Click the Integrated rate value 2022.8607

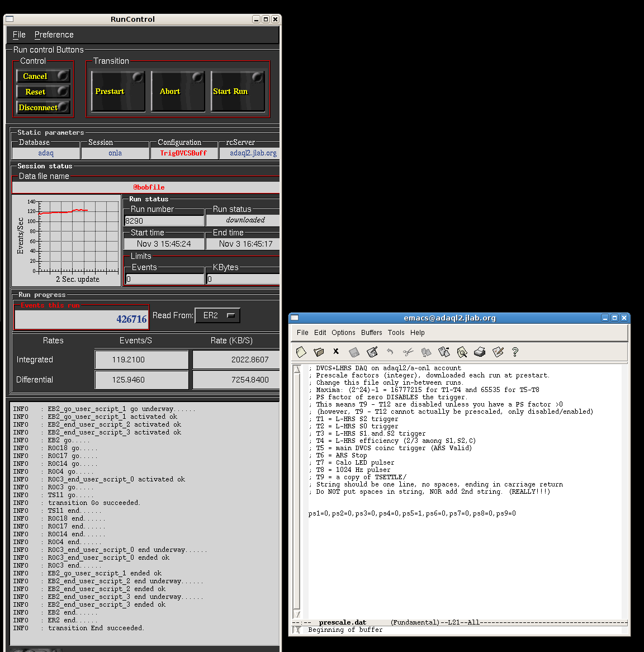click(x=236, y=360)
